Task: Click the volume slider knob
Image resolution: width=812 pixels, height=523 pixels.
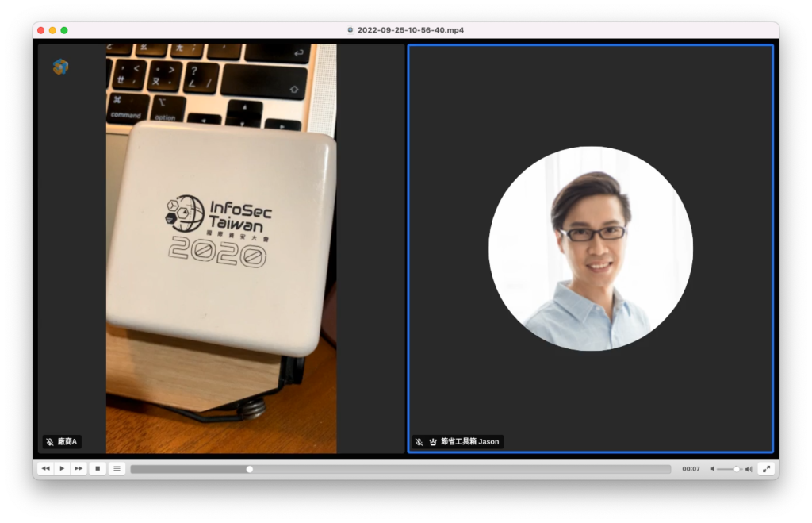Action: coord(737,469)
